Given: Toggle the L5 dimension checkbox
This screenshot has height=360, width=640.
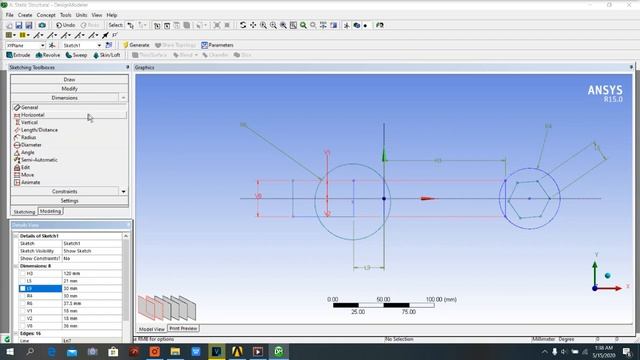Looking at the screenshot, I should (22, 281).
